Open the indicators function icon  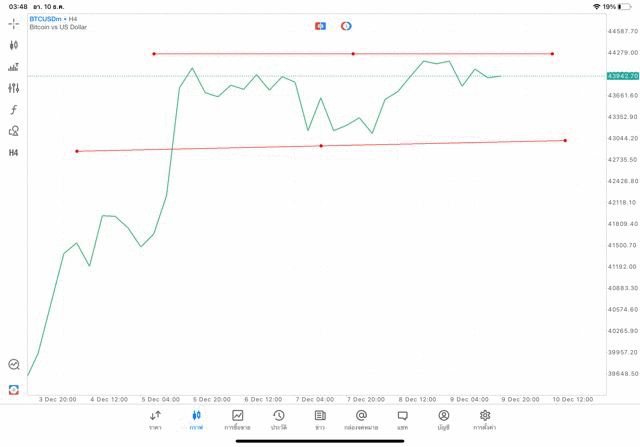pos(14,109)
